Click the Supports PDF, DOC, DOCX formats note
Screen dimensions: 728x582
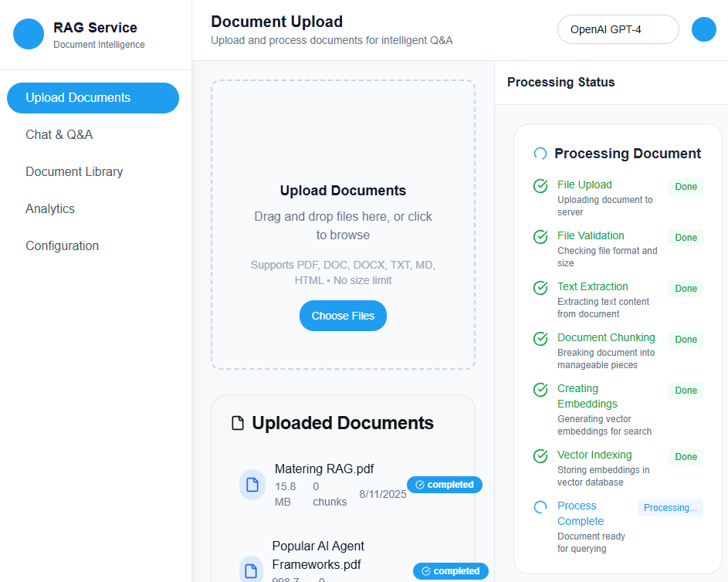pyautogui.click(x=343, y=272)
